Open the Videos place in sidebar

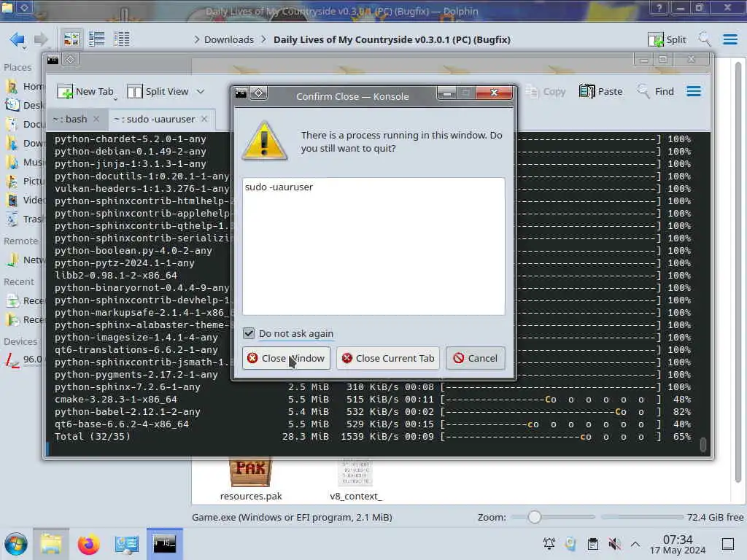click(x=24, y=200)
